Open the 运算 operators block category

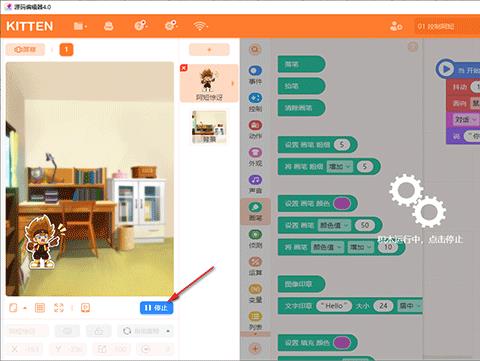[255, 266]
